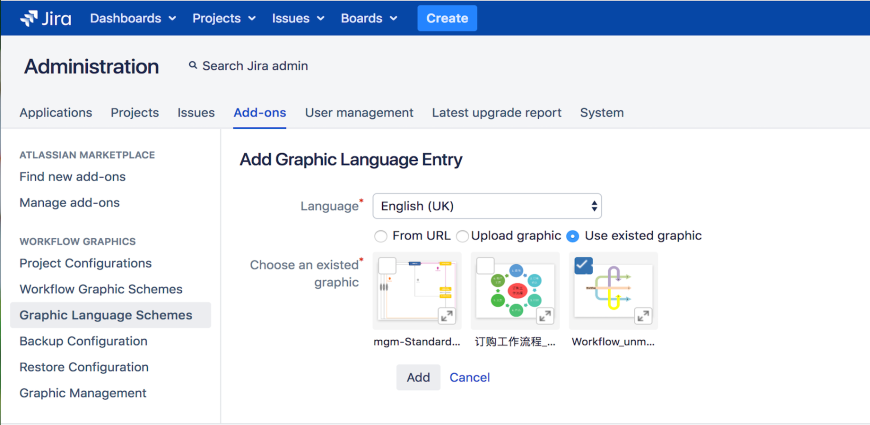Select the From URL radio option
Image resolution: width=870 pixels, height=425 pixels.
(x=380, y=236)
